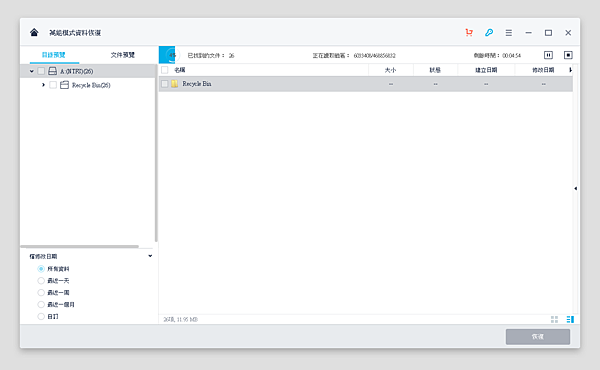Image resolution: width=600 pixels, height=370 pixels.
Task: Expand preview pane with right edge arrow
Action: point(576,188)
